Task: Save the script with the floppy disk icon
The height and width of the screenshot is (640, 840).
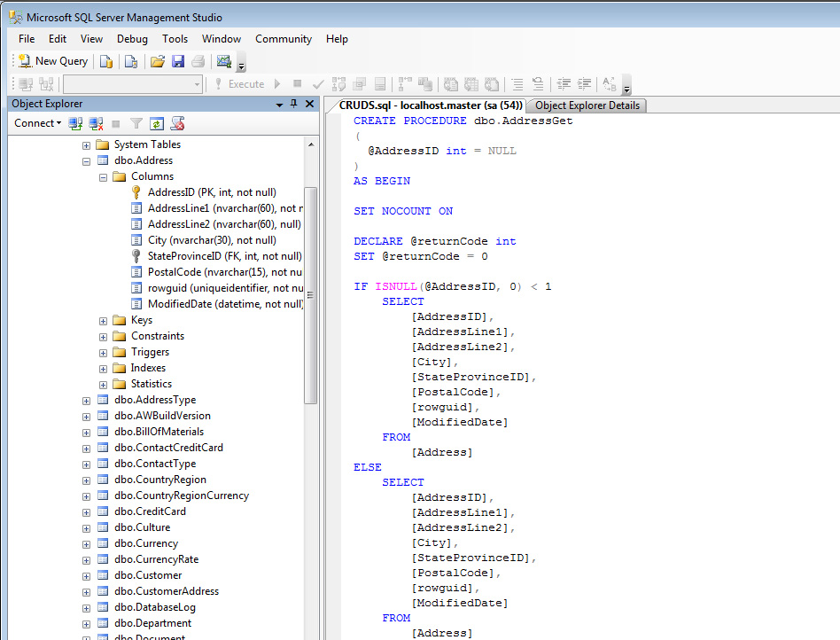Action: point(178,61)
